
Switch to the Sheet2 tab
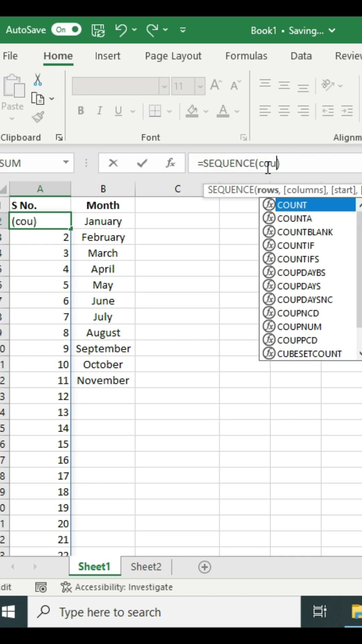tap(146, 567)
